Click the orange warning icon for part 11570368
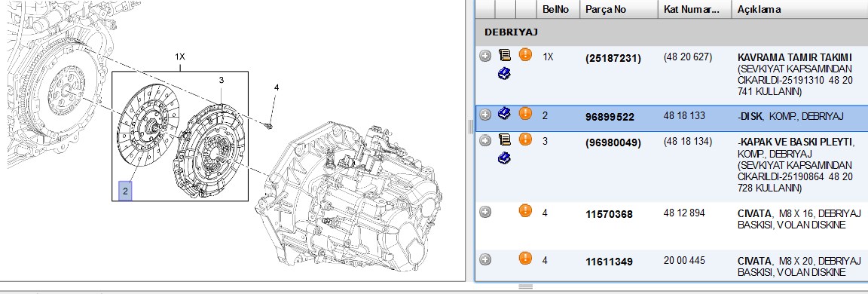This screenshot has width=868, height=294. click(x=525, y=210)
